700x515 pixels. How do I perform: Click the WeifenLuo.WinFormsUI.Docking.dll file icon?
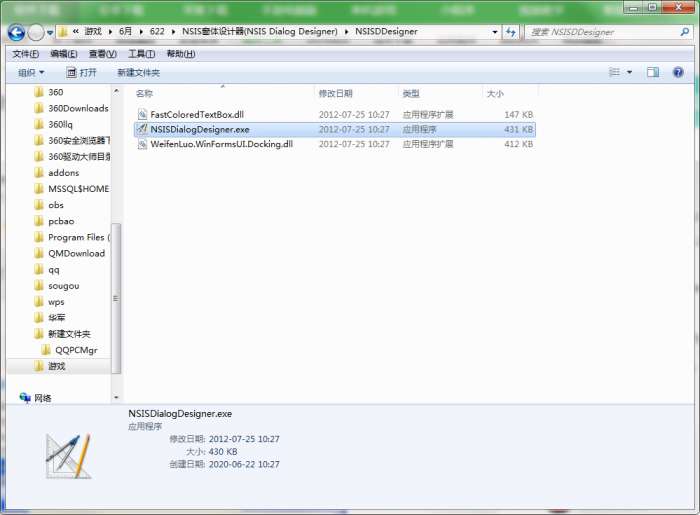pyautogui.click(x=142, y=144)
